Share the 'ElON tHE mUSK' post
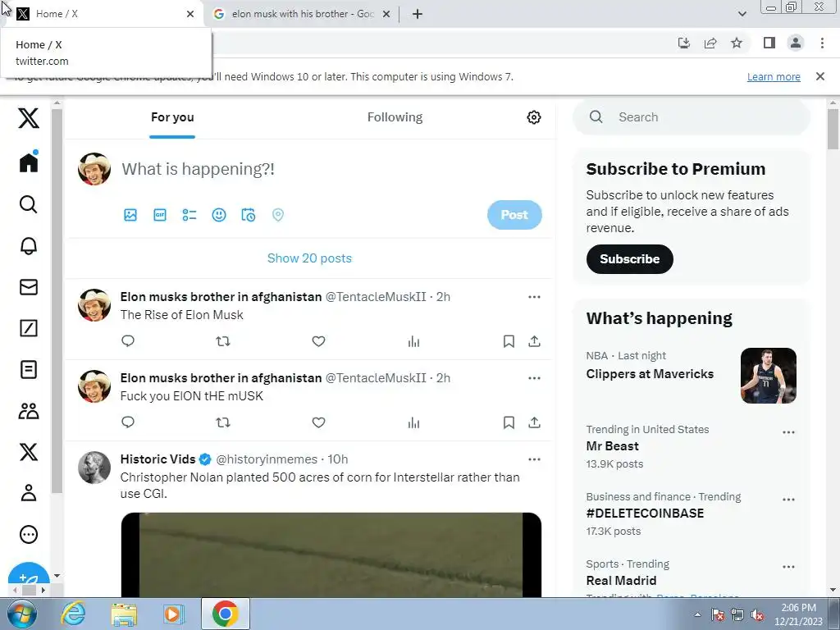Image resolution: width=840 pixels, height=630 pixels. [x=534, y=422]
